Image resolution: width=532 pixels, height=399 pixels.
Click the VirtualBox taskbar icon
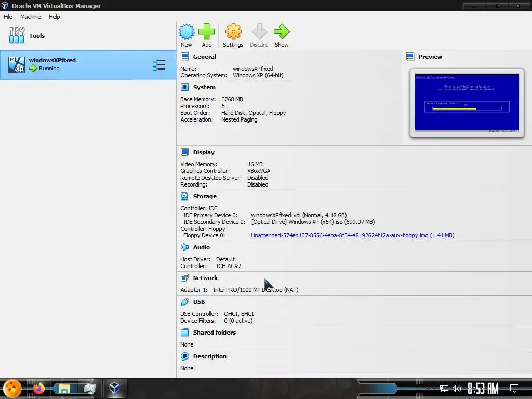[x=114, y=389]
